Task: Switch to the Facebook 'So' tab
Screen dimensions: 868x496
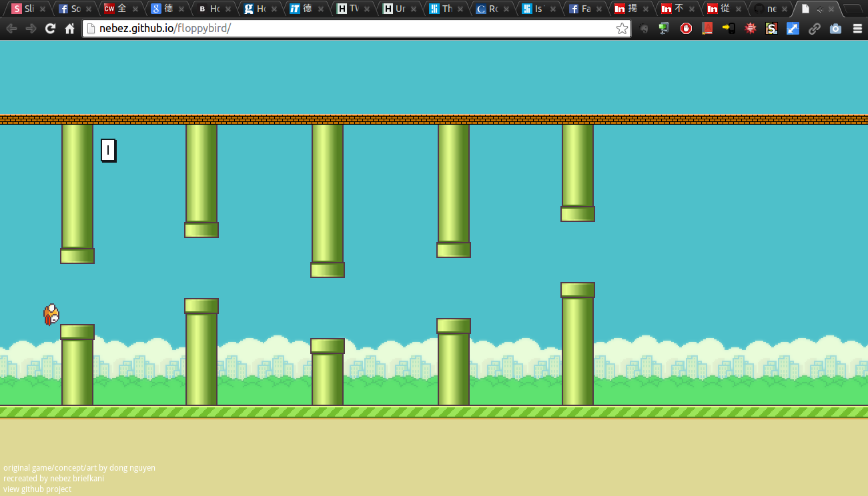Action: tap(75, 9)
